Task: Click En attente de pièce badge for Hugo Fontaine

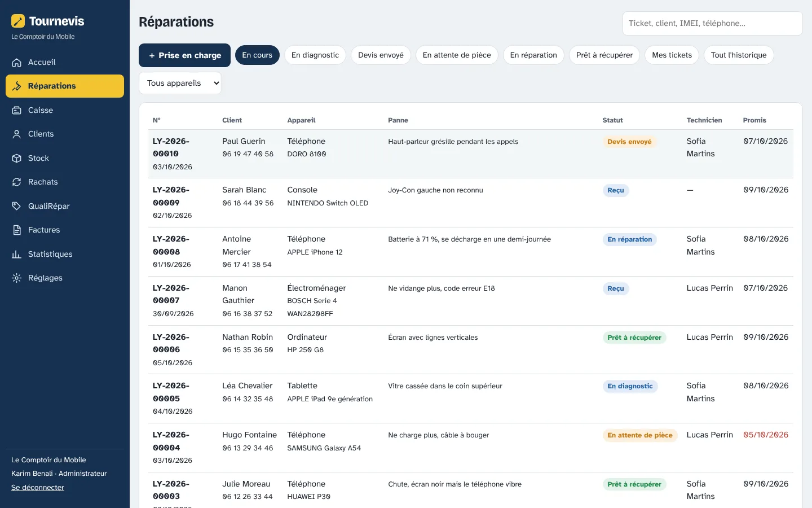Action: [x=640, y=435]
